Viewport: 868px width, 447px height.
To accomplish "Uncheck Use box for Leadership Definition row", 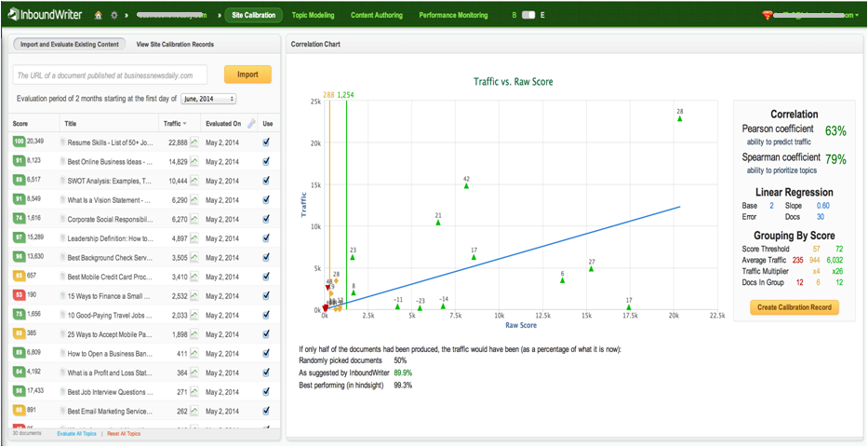I will pyautogui.click(x=267, y=238).
